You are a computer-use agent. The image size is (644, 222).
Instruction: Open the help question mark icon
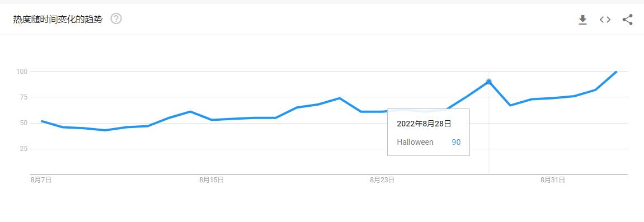point(116,19)
